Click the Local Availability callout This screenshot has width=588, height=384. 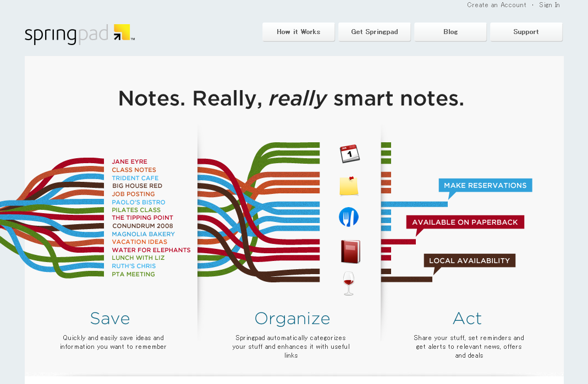point(470,261)
